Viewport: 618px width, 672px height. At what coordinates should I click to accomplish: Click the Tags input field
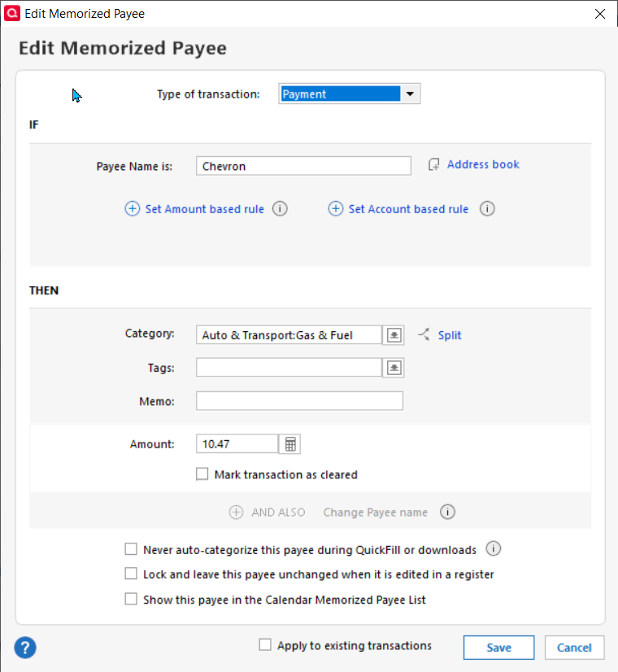tap(289, 367)
